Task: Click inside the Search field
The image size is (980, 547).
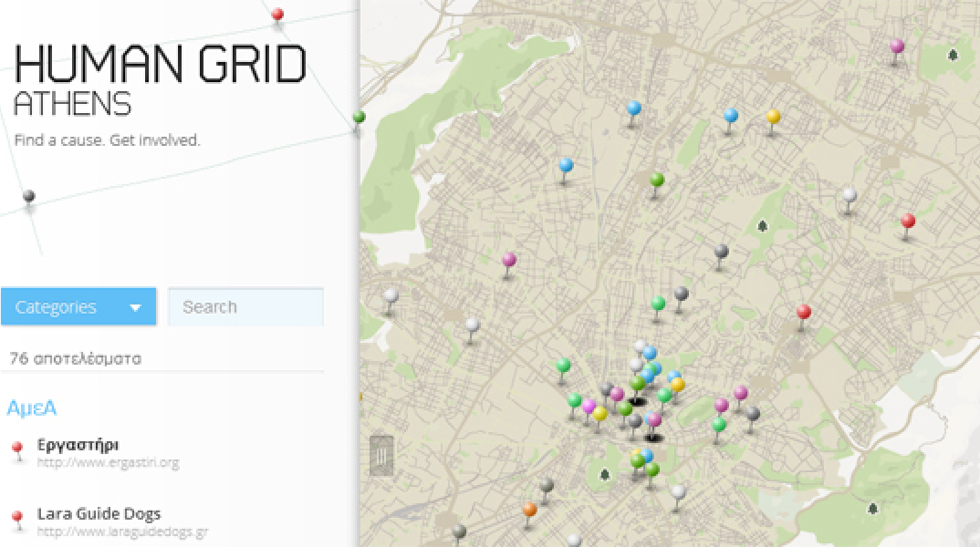Action: (x=245, y=306)
